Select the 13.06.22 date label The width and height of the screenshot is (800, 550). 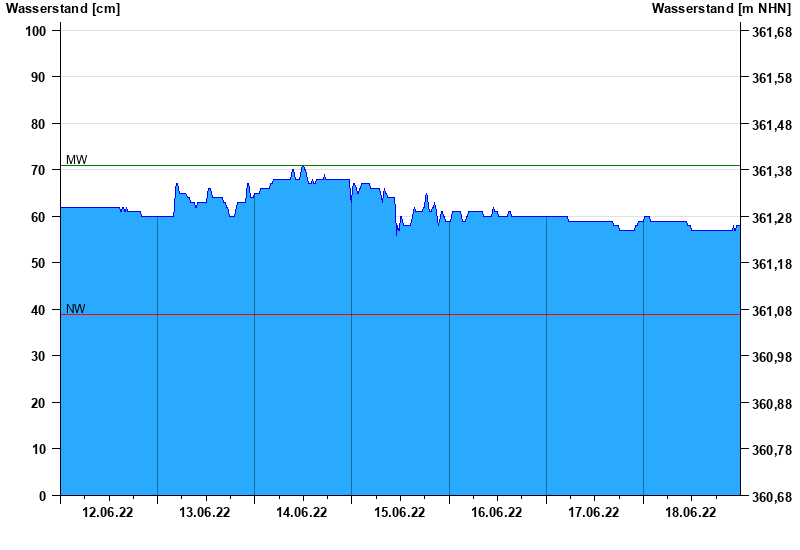tap(205, 513)
